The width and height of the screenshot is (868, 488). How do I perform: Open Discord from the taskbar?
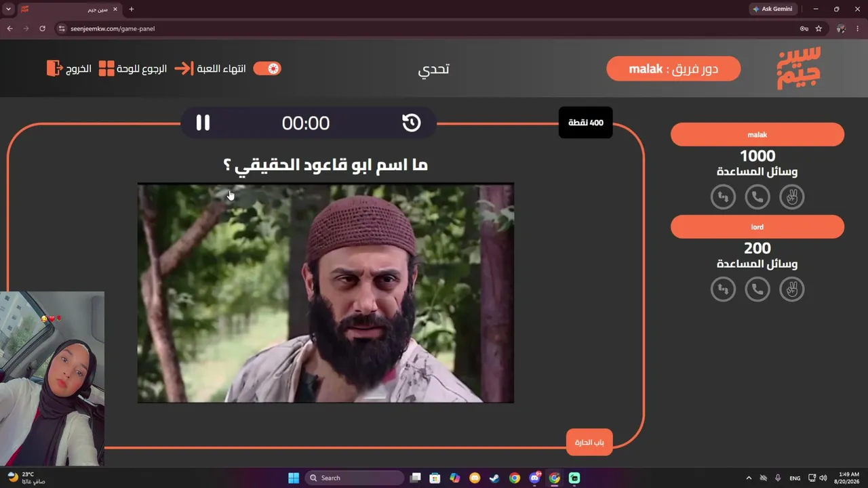tap(535, 478)
